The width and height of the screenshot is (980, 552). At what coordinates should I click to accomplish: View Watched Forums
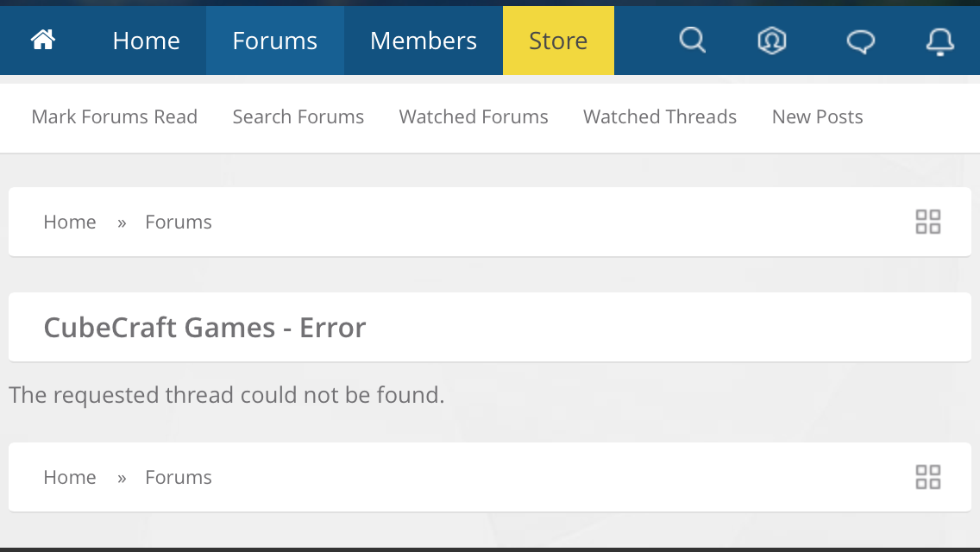pos(474,117)
